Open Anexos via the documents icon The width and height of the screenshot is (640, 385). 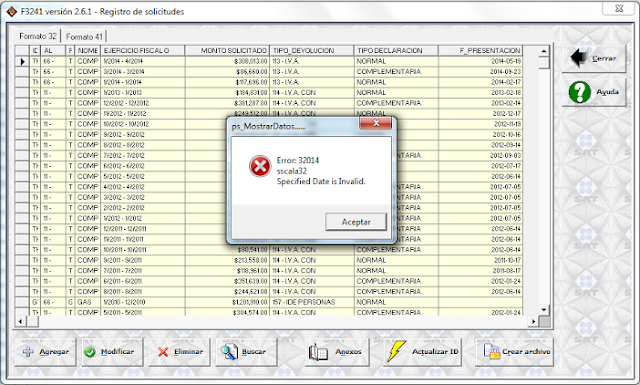[318, 352]
